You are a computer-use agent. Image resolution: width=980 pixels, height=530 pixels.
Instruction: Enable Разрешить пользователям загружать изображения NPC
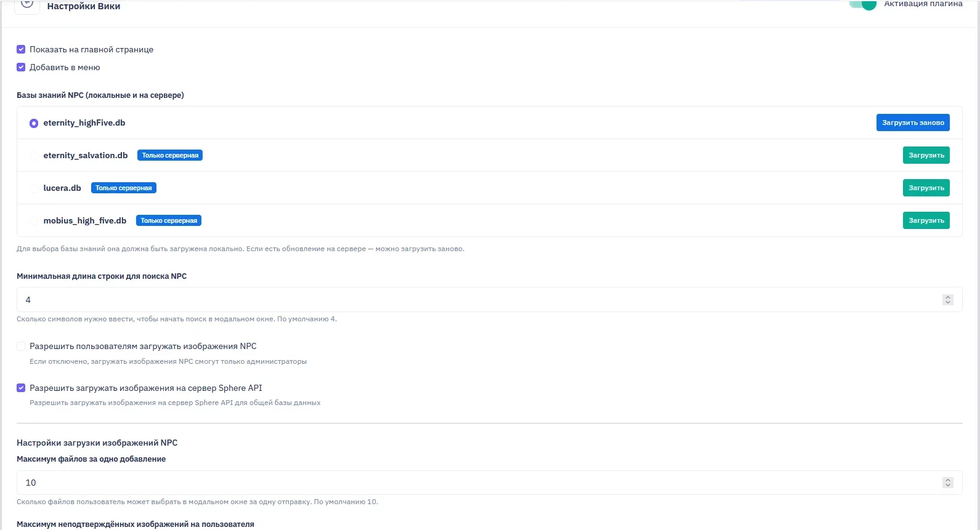point(21,346)
